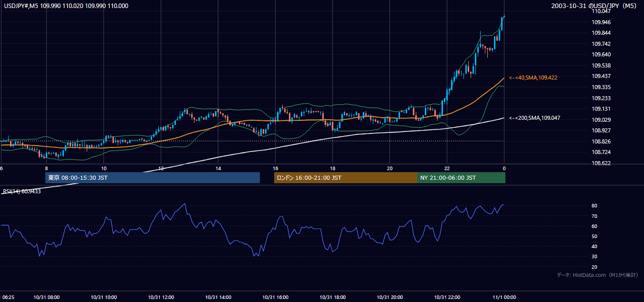Click hour marker 22 below price chart
The image size is (644, 302).
pyautogui.click(x=447, y=168)
